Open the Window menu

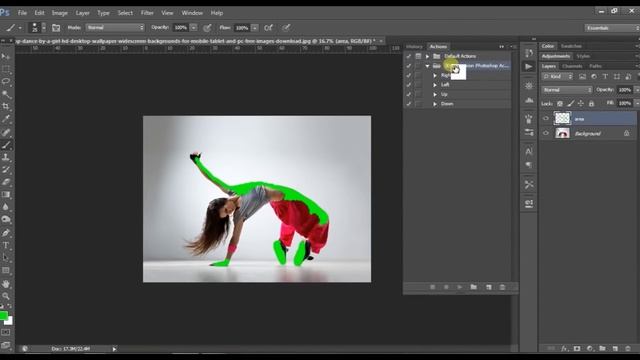(192, 13)
